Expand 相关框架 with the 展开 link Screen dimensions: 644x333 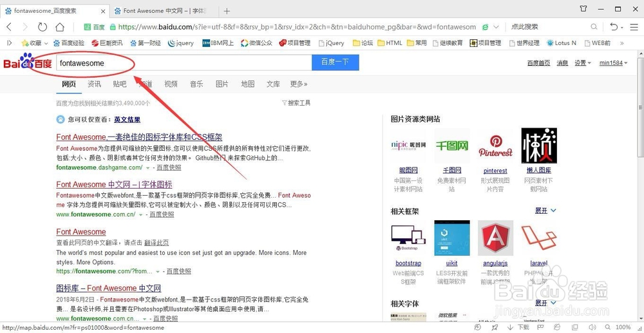pyautogui.click(x=545, y=210)
